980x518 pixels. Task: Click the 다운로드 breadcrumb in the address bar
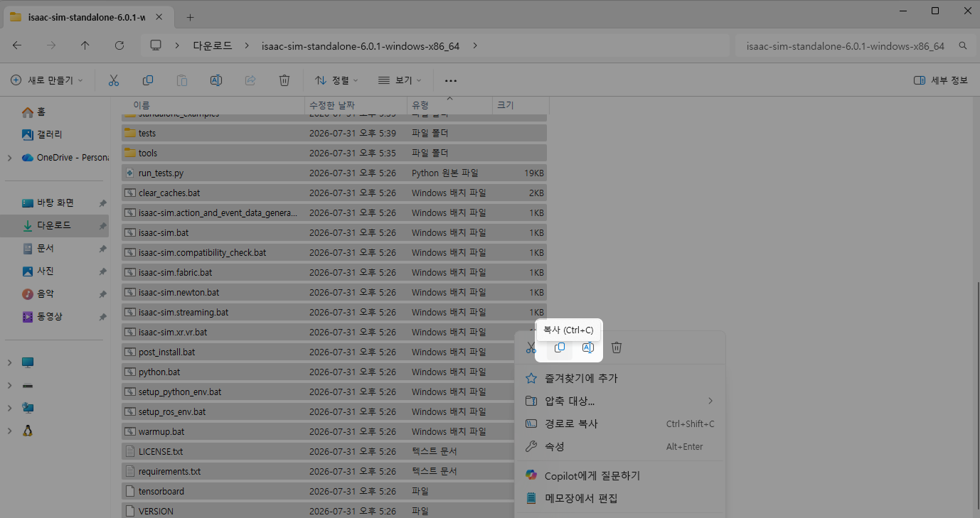(x=213, y=45)
